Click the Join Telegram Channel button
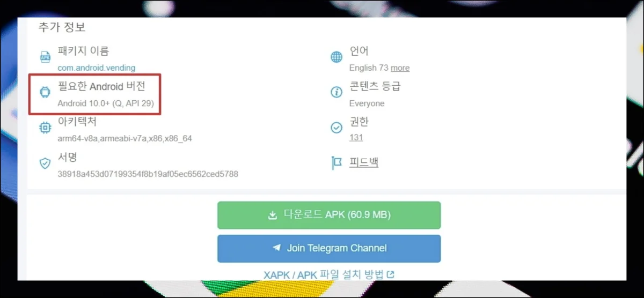644x298 pixels. [x=329, y=249]
